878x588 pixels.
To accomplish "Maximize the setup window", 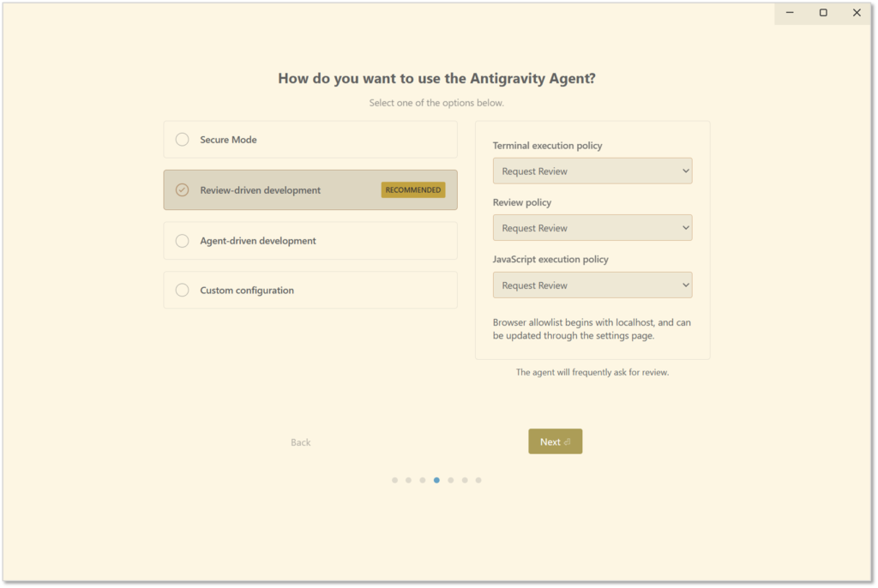I will (823, 13).
